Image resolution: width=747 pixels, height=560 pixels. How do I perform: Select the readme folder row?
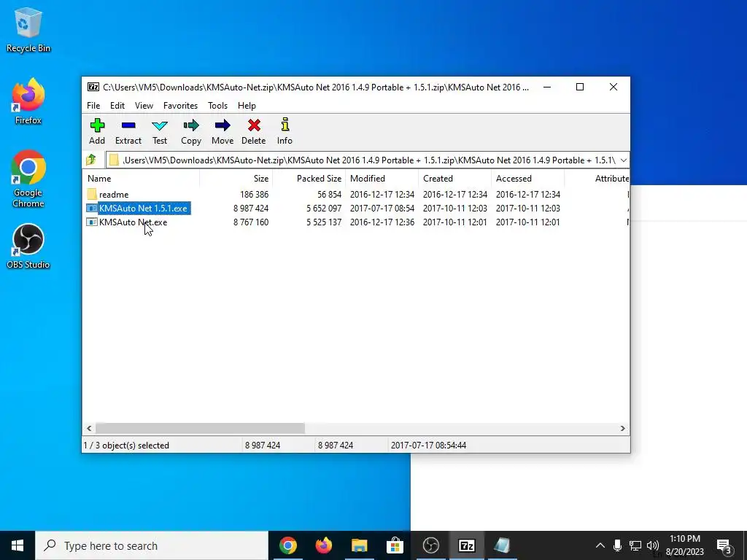(x=356, y=194)
